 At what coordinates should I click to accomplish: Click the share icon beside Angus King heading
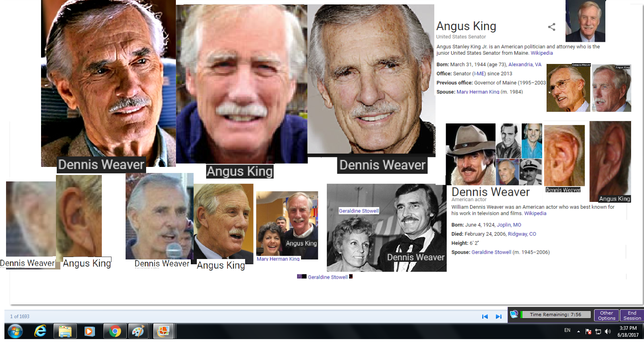[x=551, y=27]
